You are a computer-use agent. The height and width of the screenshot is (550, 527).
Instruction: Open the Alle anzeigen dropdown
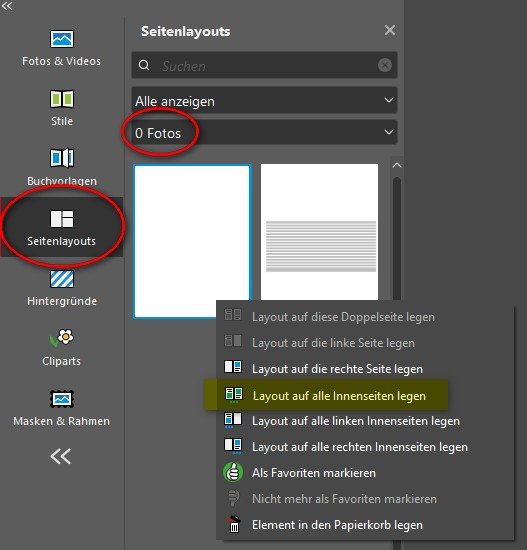265,101
